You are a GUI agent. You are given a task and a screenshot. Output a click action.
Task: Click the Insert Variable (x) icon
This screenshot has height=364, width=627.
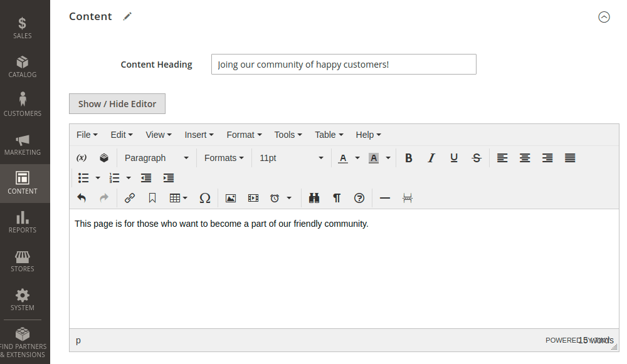click(82, 158)
